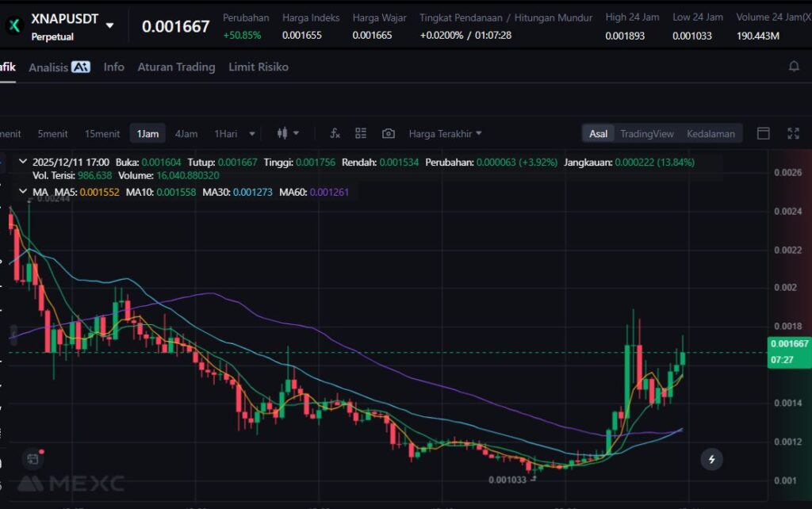Screen dimensions: 812x509
Task: Click the floating panel icon at bottom left
Action: [x=33, y=458]
